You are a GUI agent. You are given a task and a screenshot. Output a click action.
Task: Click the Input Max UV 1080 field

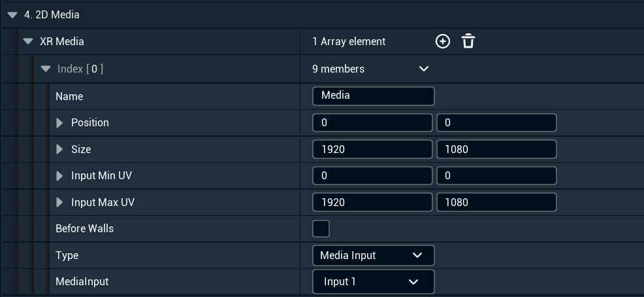click(x=496, y=203)
